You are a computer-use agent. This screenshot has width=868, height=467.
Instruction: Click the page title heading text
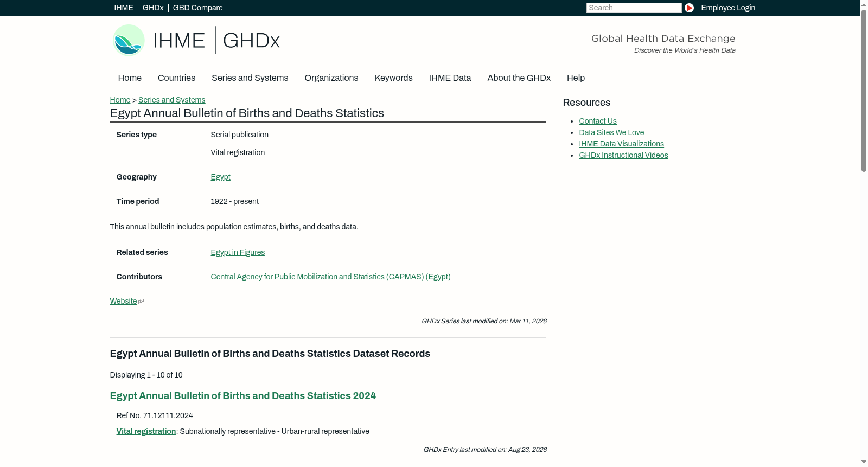click(x=247, y=113)
